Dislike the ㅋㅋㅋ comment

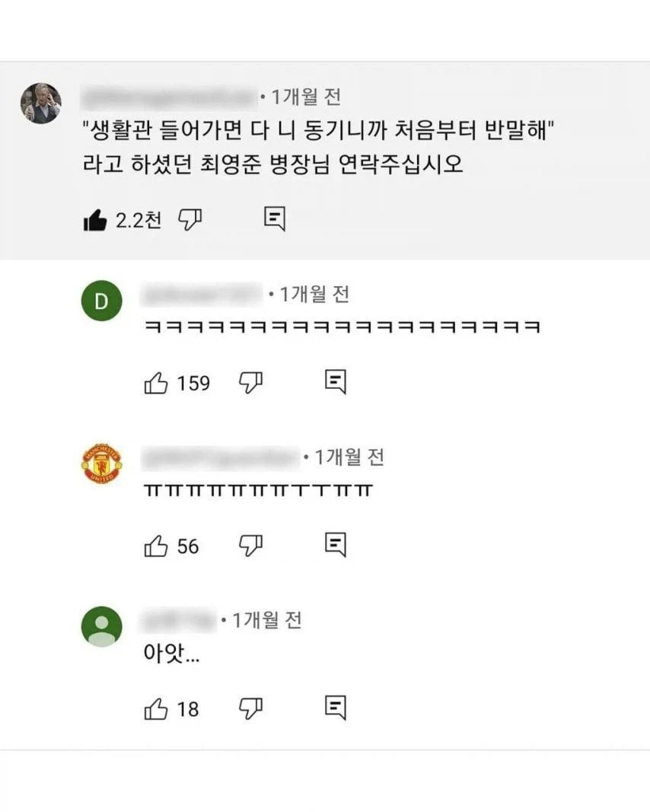pos(253,384)
